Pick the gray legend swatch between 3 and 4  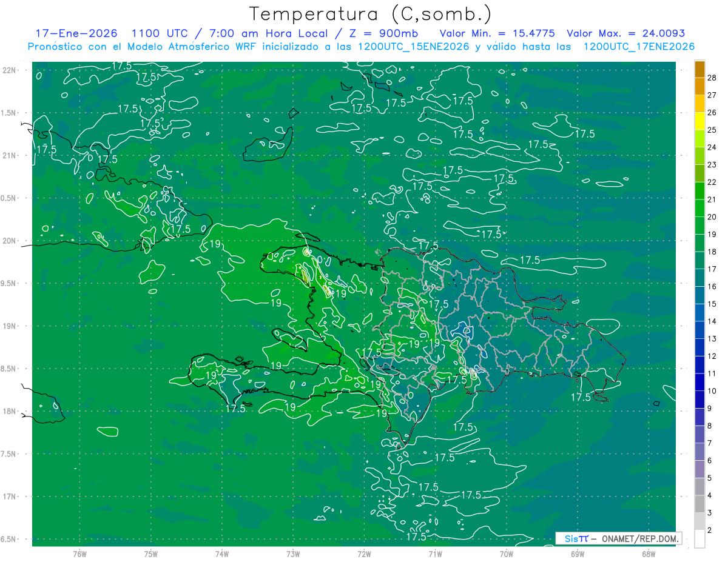pos(699,504)
